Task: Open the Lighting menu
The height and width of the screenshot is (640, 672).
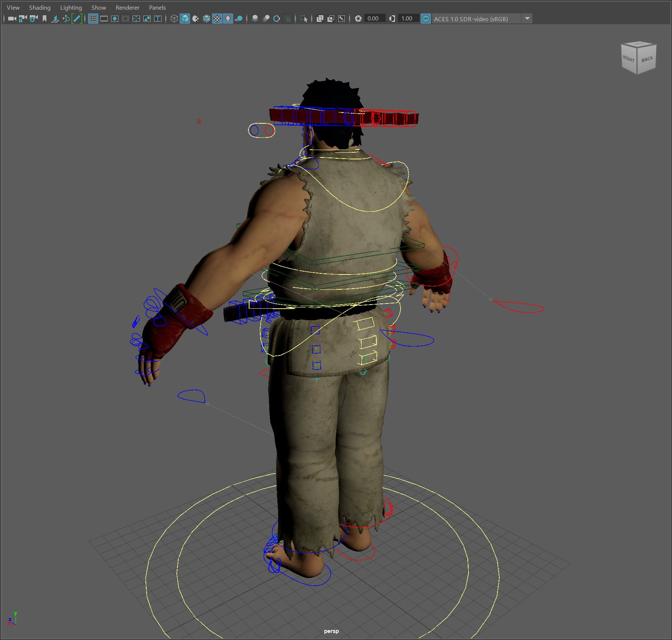Action: click(71, 7)
